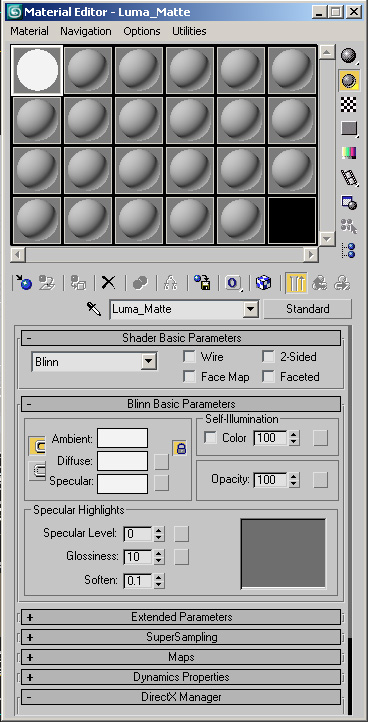Expand the SuperSampling rollout
Screen dimensions: 368x722
[x=181, y=637]
